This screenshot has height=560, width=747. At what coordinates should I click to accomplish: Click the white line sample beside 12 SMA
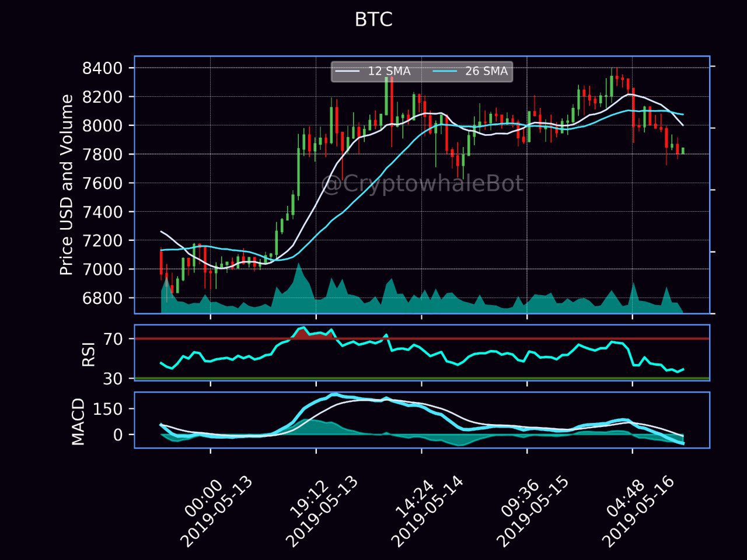tap(348, 72)
